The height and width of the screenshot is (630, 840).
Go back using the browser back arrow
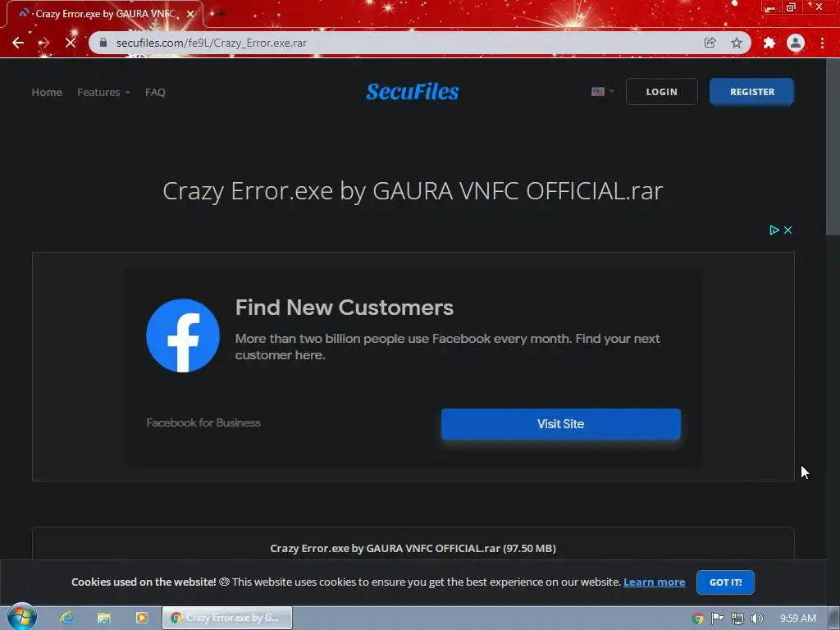[18, 43]
